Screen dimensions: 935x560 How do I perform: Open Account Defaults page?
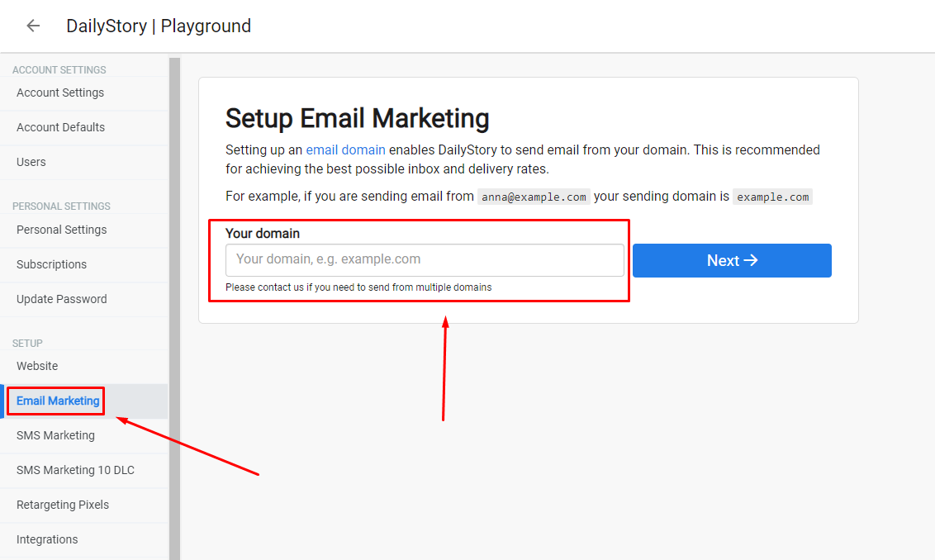(84, 128)
